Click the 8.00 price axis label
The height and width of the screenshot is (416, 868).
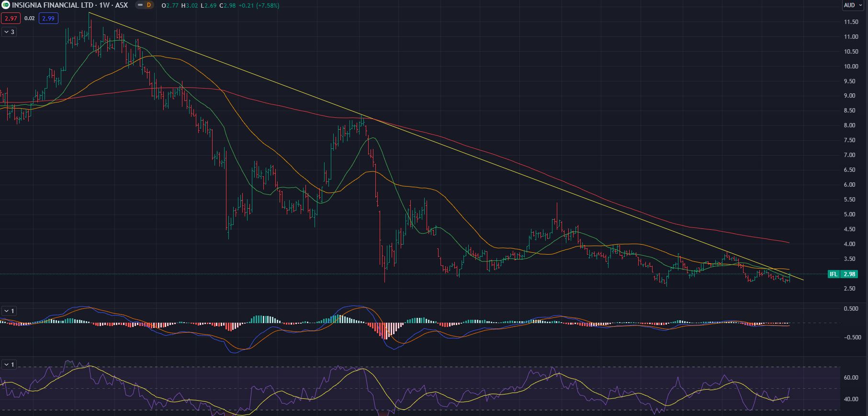pyautogui.click(x=851, y=125)
